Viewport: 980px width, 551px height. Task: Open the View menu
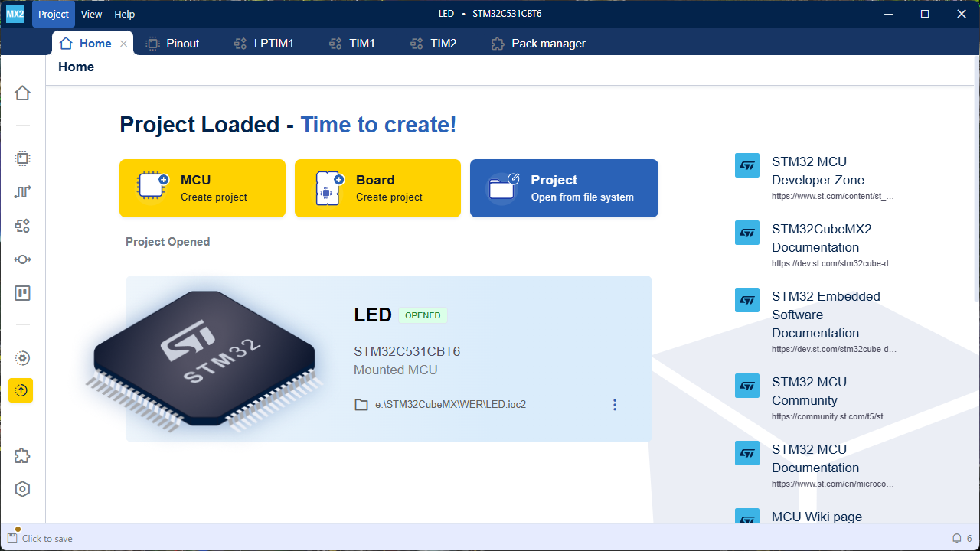[x=91, y=14]
